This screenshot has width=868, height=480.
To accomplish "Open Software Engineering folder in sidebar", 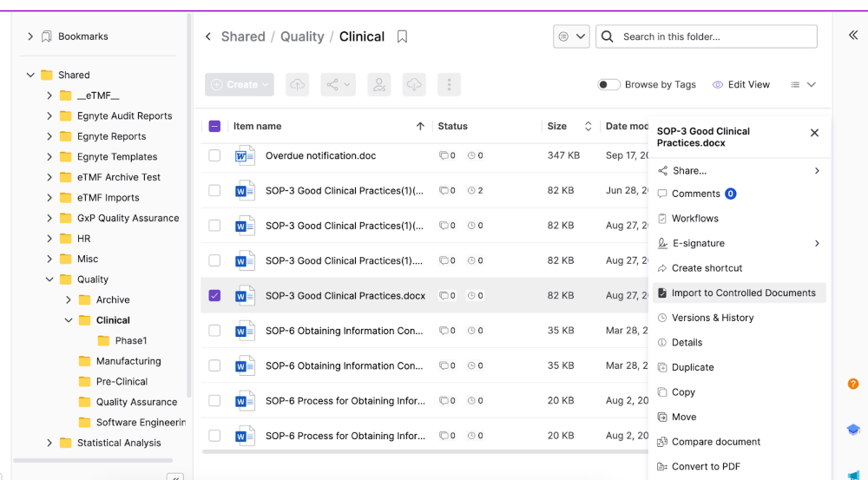I will (x=141, y=423).
